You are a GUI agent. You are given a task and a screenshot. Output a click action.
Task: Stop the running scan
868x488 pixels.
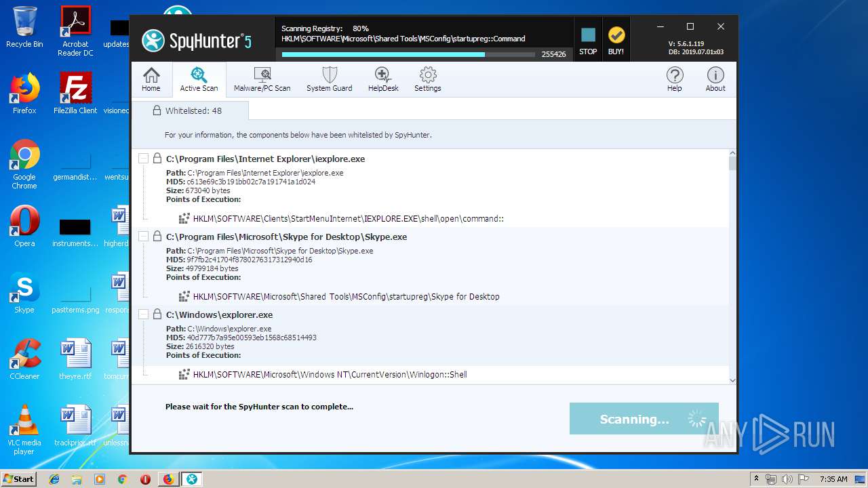coord(588,41)
